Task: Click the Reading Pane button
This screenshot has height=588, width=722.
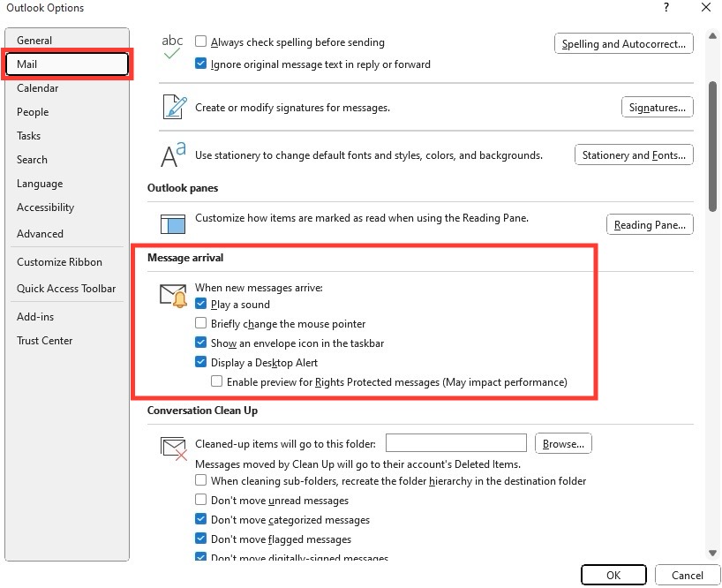Action: (650, 225)
